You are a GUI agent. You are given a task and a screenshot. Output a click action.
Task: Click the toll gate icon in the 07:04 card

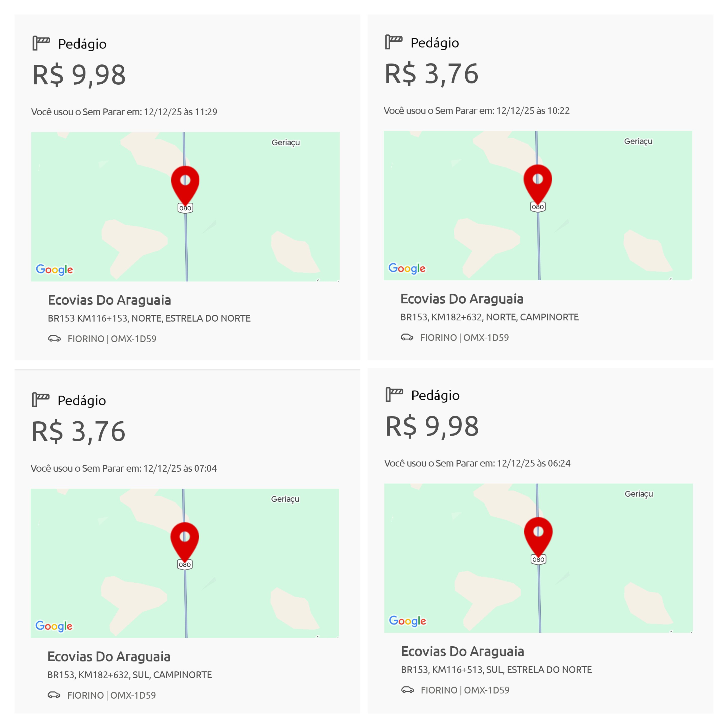[x=41, y=399]
